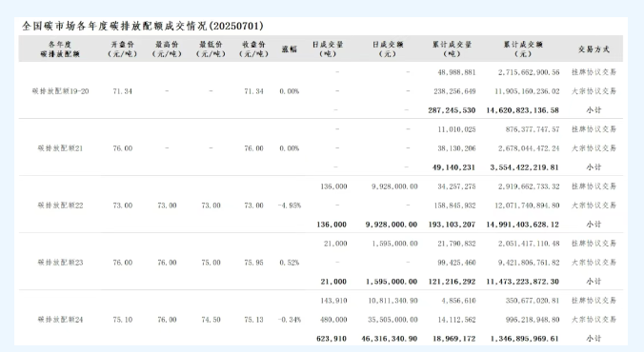644x352 pixels.
Task: Click the 收盘价 column header
Action: pos(253,49)
